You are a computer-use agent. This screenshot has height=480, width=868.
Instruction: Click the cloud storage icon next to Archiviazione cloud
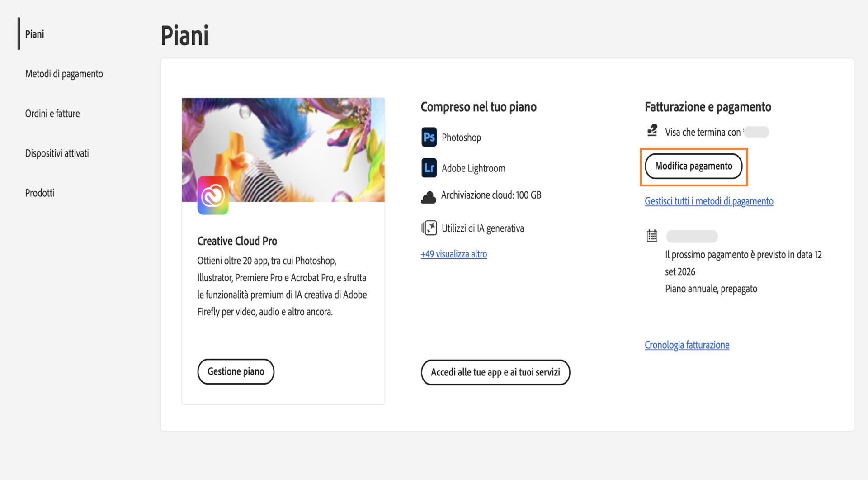428,195
